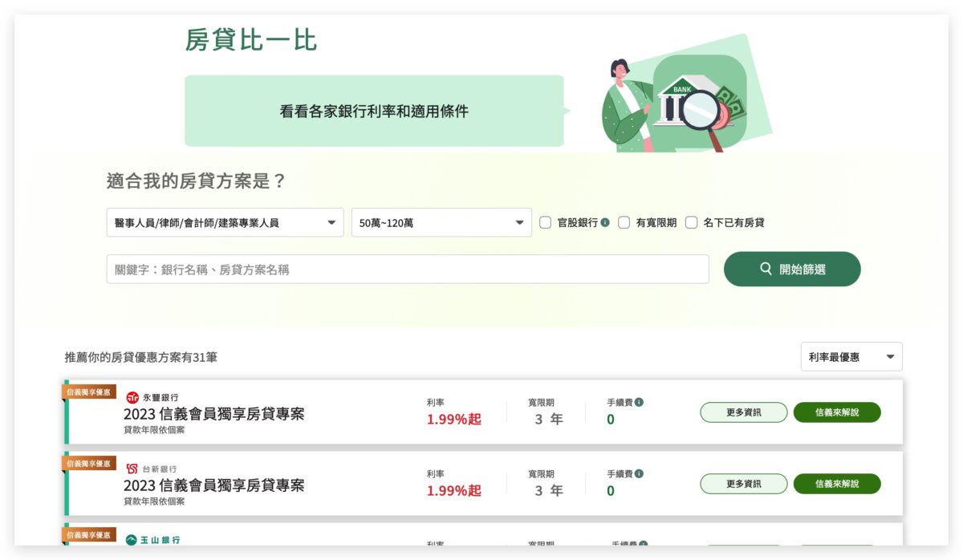Click the 永豐銀行 logo icon
Image resolution: width=963 pixels, height=560 pixels.
132,397
